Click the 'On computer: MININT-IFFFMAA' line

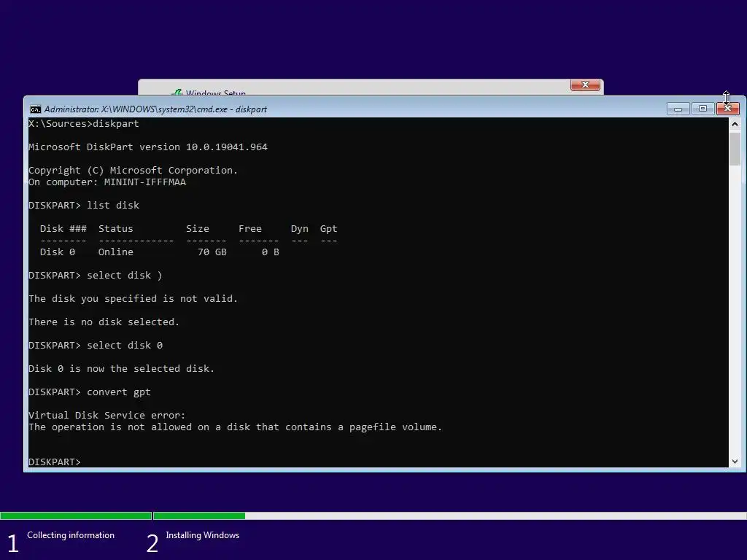pyautogui.click(x=107, y=182)
